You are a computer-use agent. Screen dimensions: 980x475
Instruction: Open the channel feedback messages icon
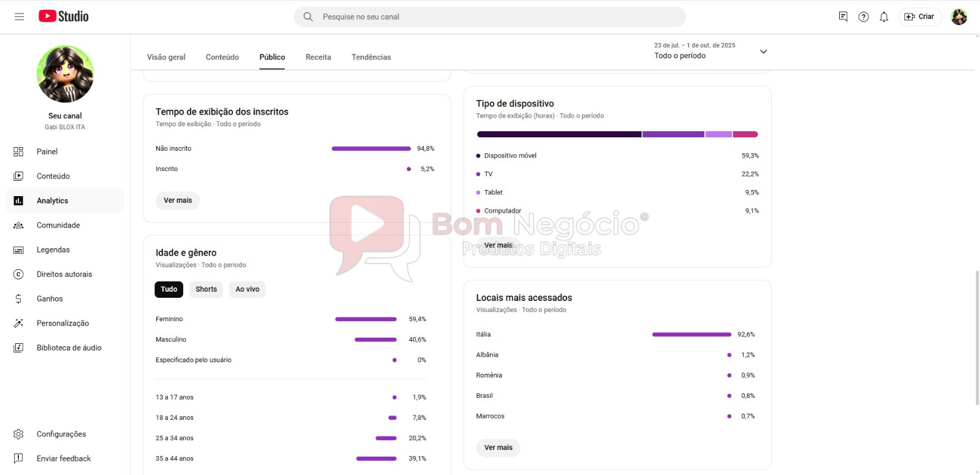(x=843, y=17)
